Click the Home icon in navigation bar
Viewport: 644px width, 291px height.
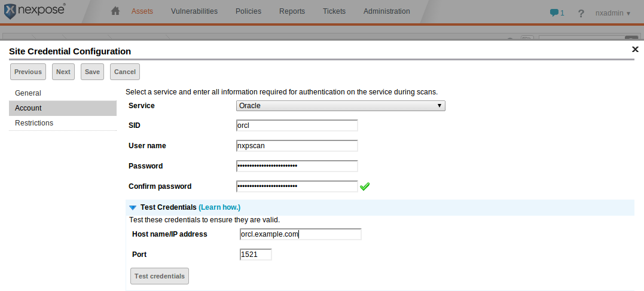tap(115, 11)
